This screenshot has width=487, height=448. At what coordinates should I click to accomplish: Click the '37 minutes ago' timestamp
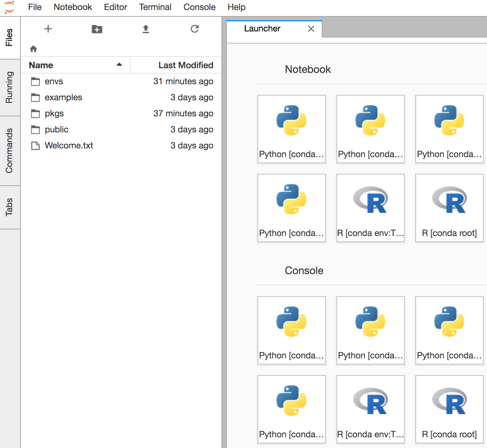(183, 113)
